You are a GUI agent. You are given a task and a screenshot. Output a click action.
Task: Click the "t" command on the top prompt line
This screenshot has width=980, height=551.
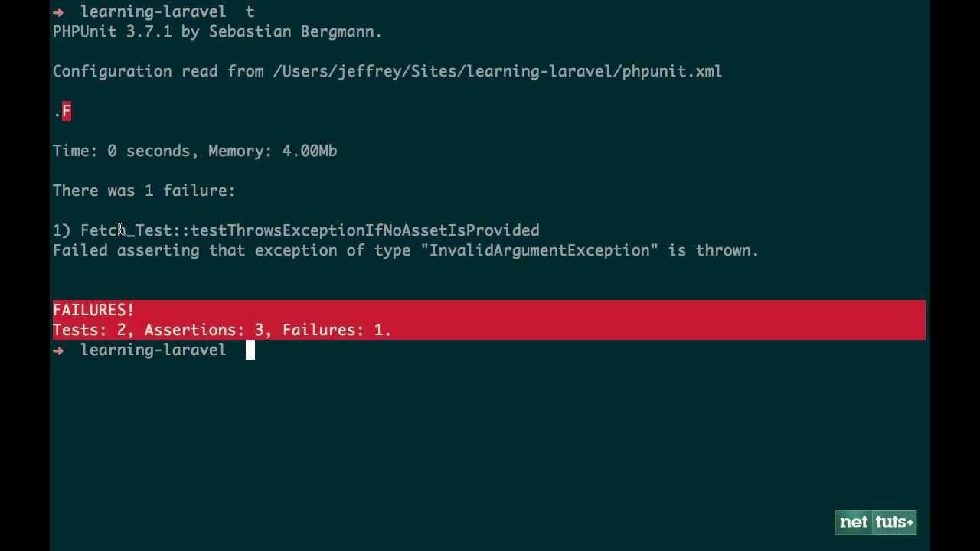click(250, 11)
